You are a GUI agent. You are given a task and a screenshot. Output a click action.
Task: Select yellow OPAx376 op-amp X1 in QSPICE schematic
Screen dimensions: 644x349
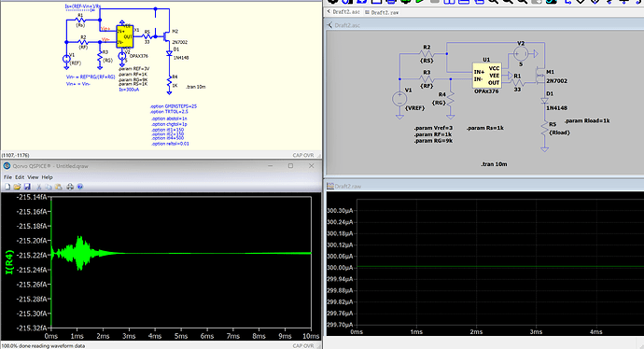coord(124,36)
